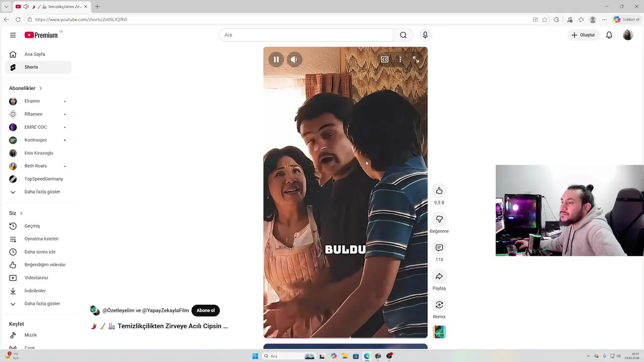Close the Temizlikçilikten YouTube tab
The width and height of the screenshot is (644, 362).
[x=87, y=7]
